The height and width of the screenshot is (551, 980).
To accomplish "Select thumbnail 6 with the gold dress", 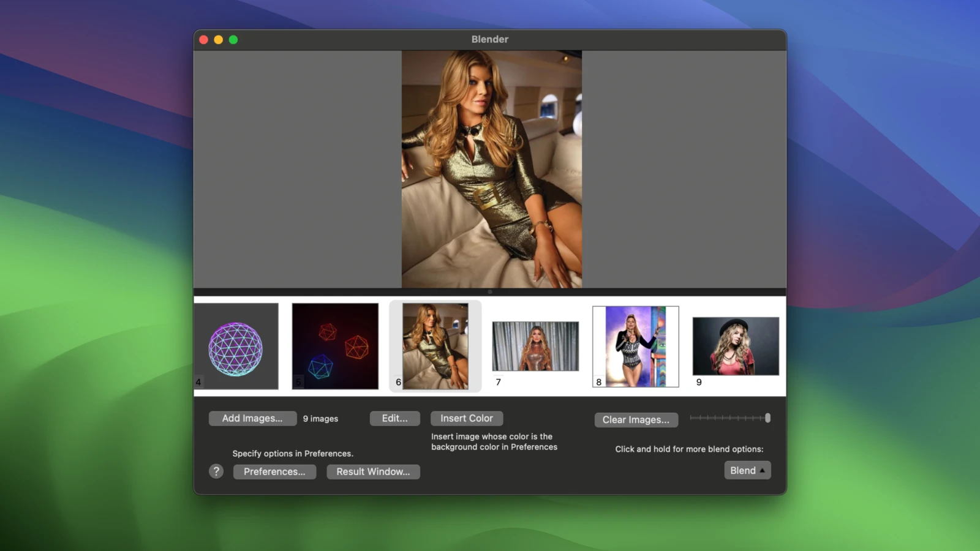I will [435, 347].
